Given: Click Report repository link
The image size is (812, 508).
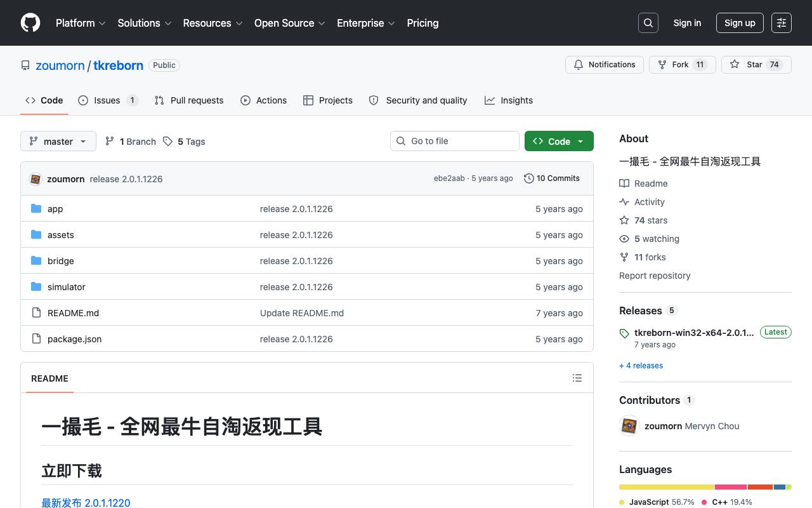Looking at the screenshot, I should click(x=655, y=276).
